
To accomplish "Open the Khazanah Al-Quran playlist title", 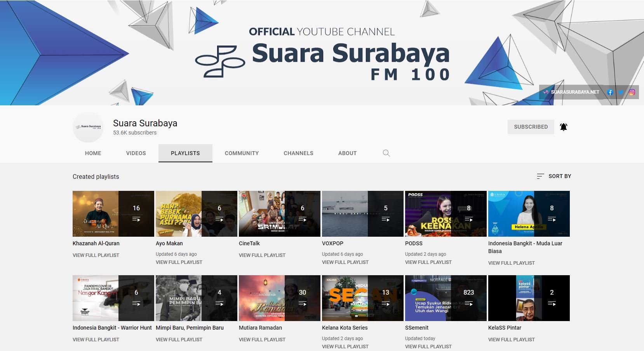I will pyautogui.click(x=96, y=243).
